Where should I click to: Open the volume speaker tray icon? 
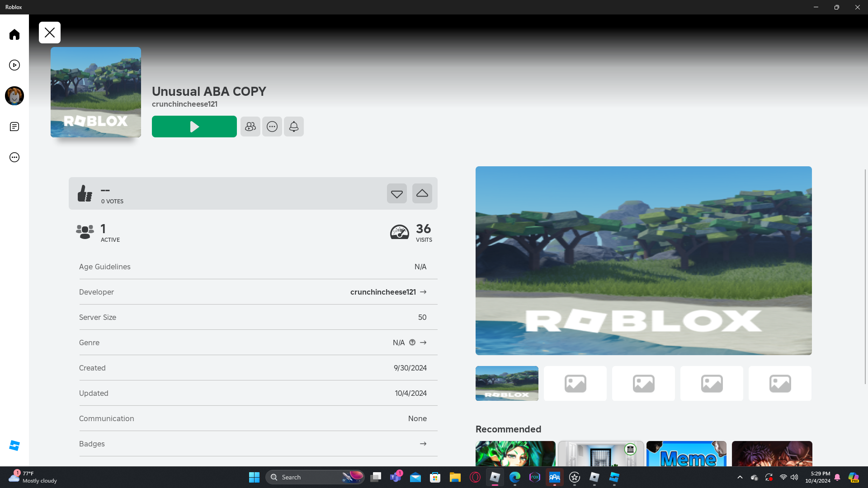[794, 477]
